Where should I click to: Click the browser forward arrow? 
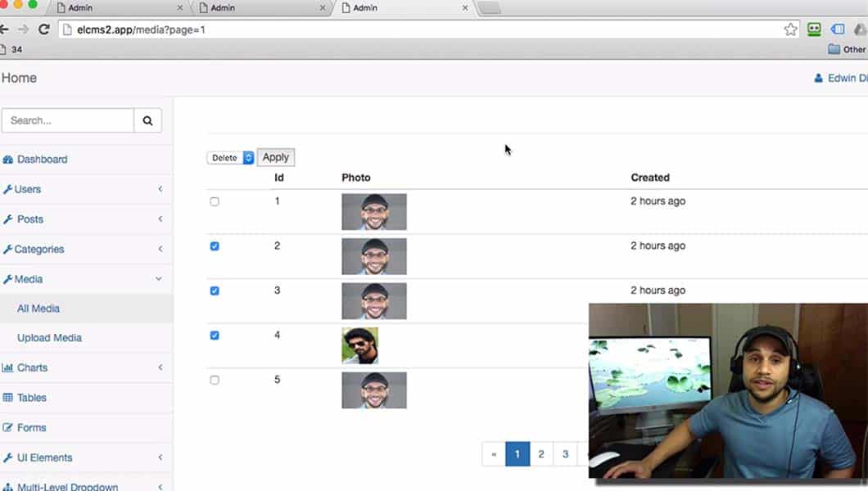coord(23,29)
